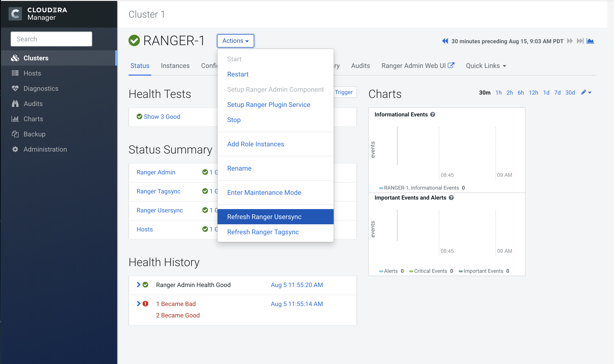Click the Cloudera Manager logo icon
The width and height of the screenshot is (614, 364).
tap(15, 14)
